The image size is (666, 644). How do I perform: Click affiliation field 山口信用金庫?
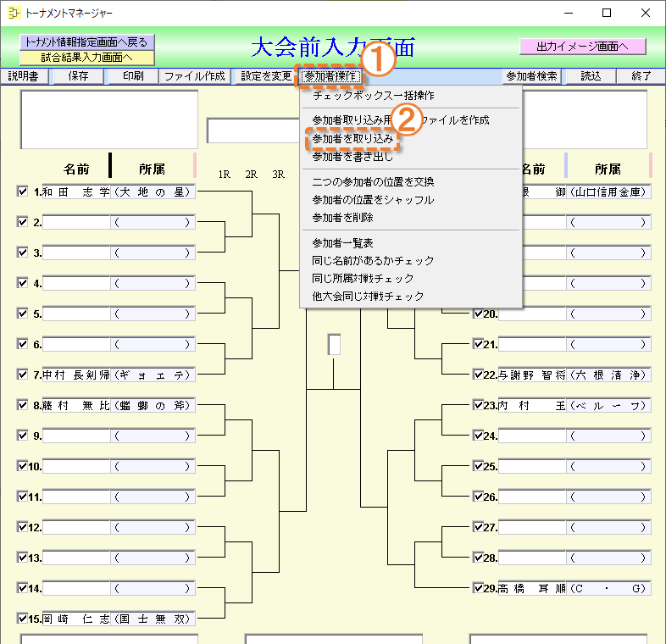pyautogui.click(x=608, y=192)
